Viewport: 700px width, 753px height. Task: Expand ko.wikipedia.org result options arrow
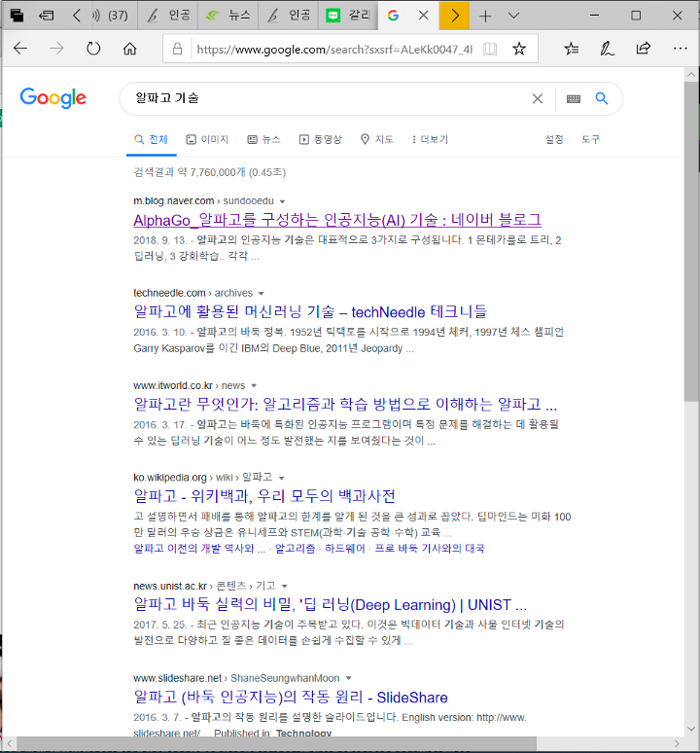coord(282,478)
